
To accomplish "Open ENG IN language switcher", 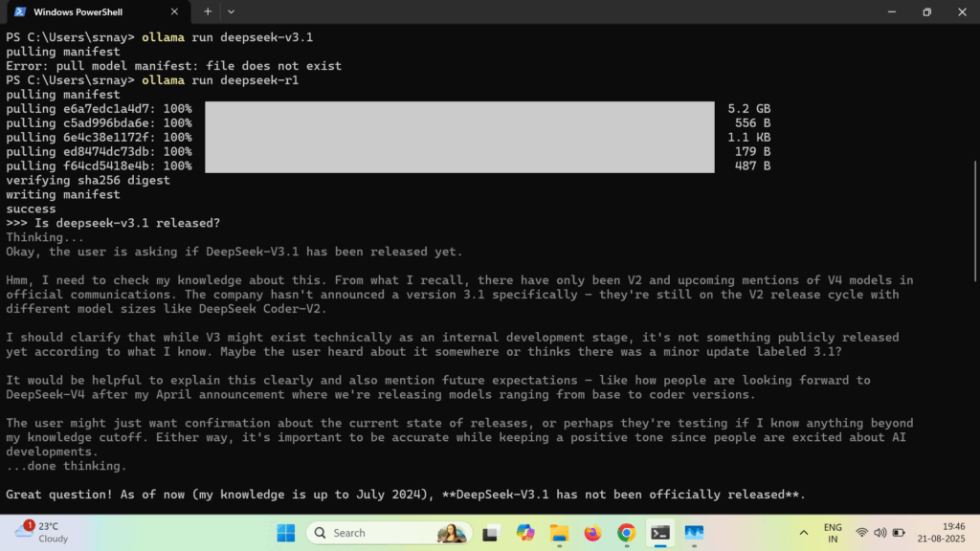I will (833, 533).
